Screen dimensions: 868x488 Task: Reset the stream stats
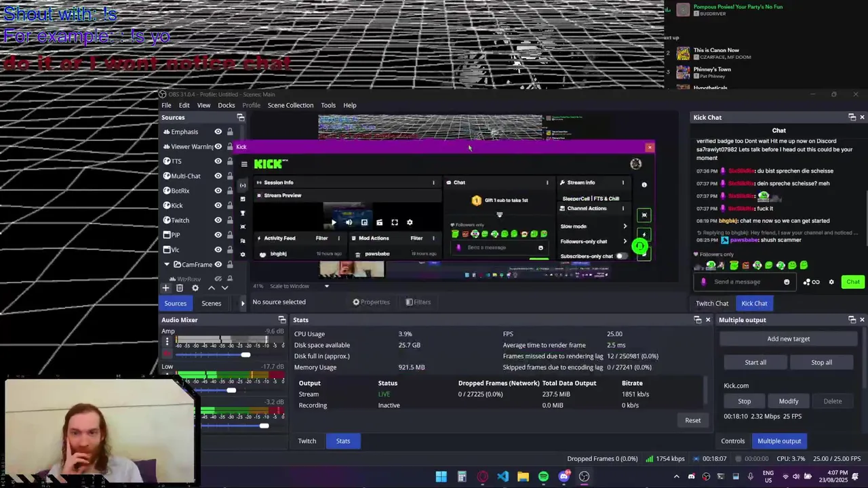(692, 420)
